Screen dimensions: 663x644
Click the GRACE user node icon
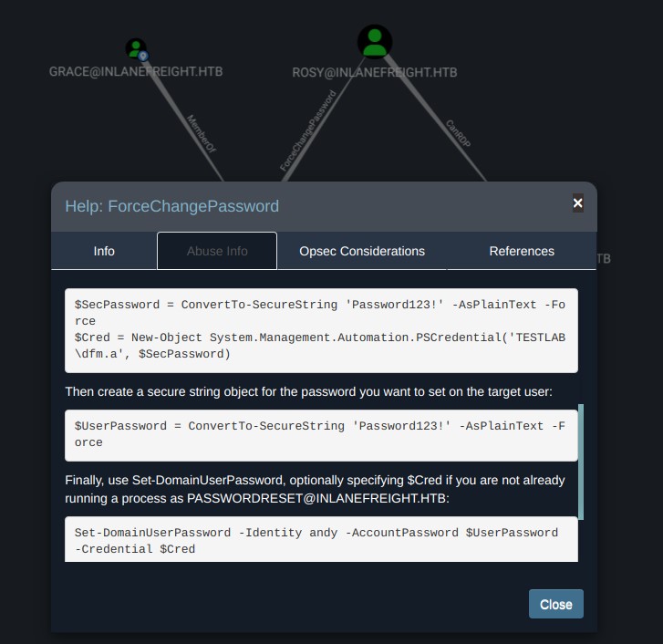tap(136, 48)
